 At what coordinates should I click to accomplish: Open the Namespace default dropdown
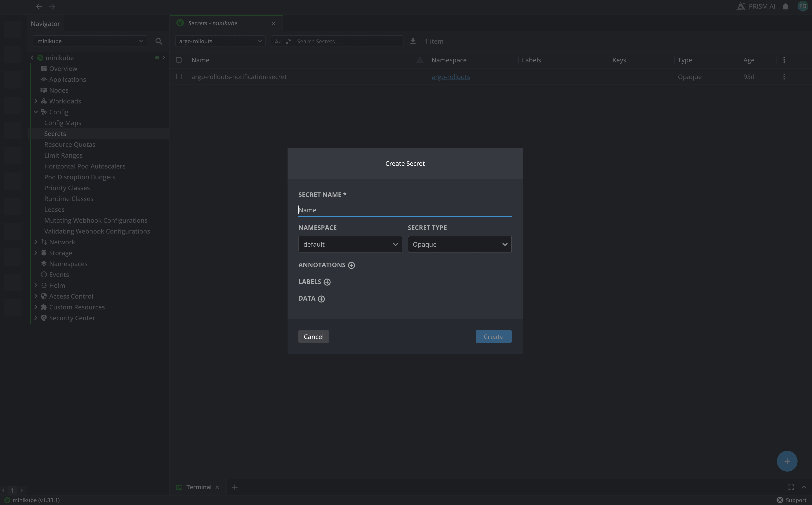click(x=350, y=244)
